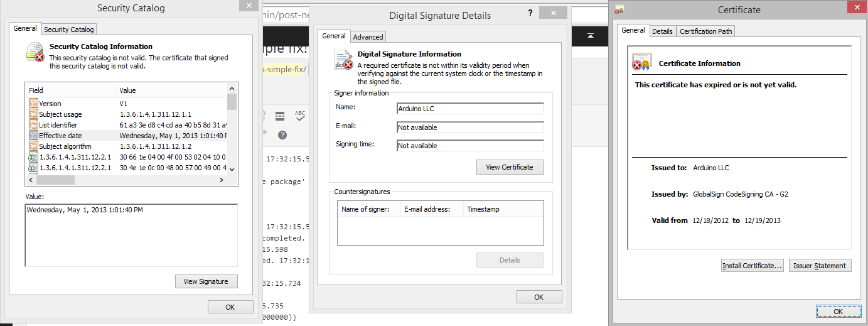Click the horizontal rule editor toolbar icon
The image size is (868, 326).
click(x=280, y=116)
